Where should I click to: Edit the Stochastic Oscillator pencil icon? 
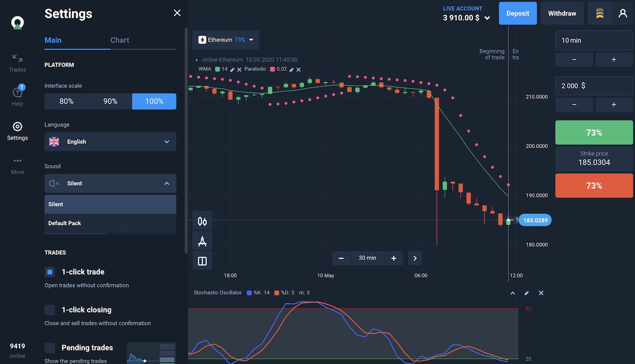pos(526,293)
